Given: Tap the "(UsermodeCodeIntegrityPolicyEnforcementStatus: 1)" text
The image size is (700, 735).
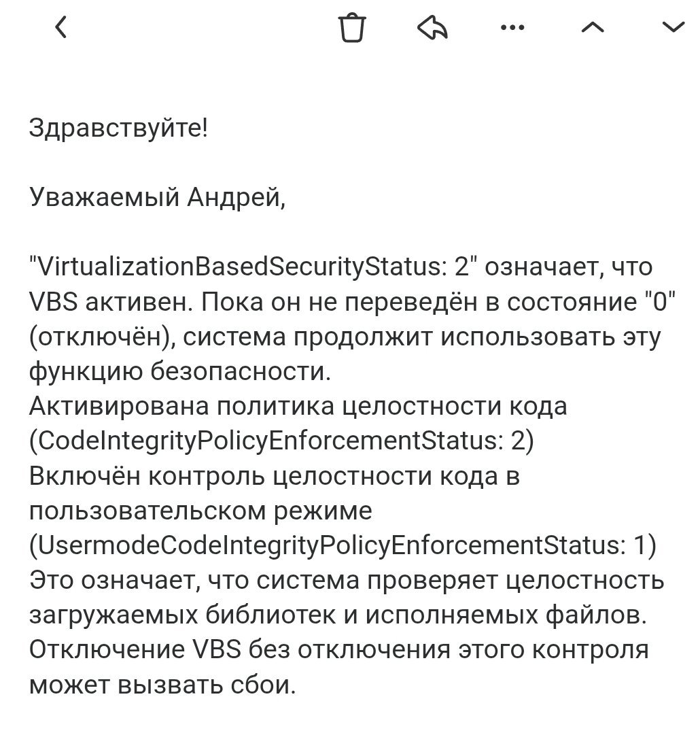Looking at the screenshot, I should tap(343, 546).
